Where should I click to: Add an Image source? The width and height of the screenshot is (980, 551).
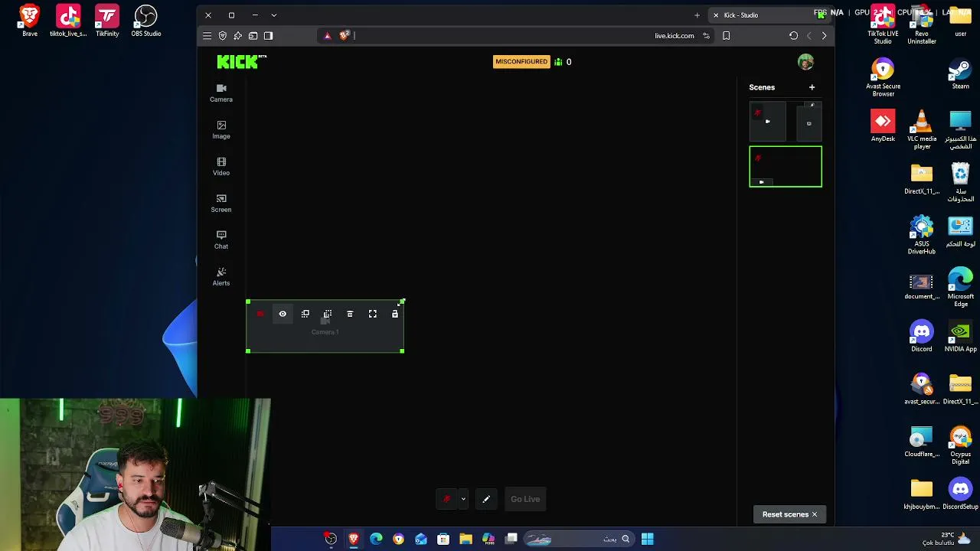point(221,129)
